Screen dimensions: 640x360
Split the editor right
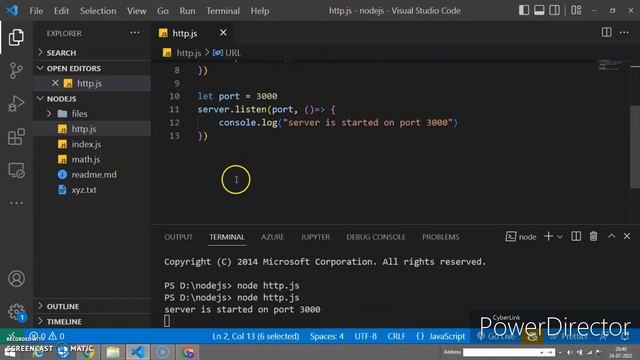pos(607,32)
